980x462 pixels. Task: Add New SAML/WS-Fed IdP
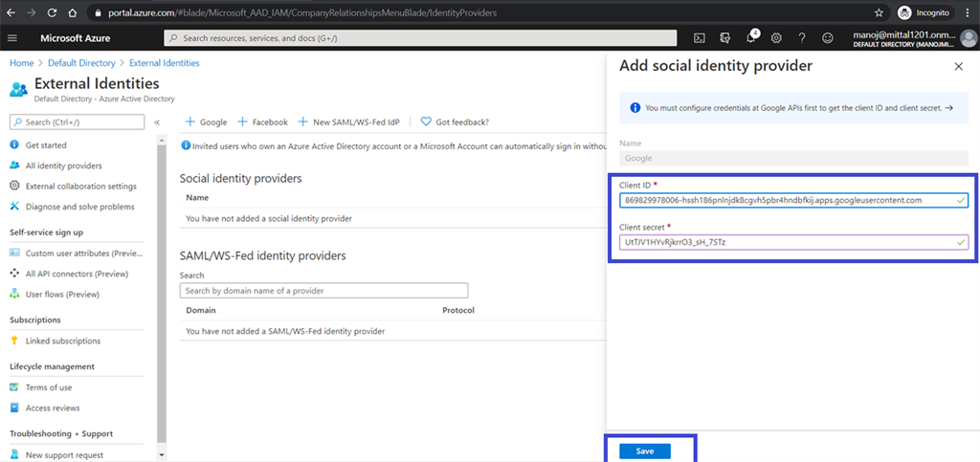(x=348, y=122)
